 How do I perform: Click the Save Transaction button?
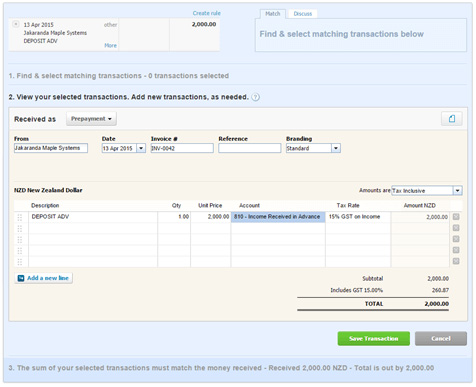[x=374, y=338]
